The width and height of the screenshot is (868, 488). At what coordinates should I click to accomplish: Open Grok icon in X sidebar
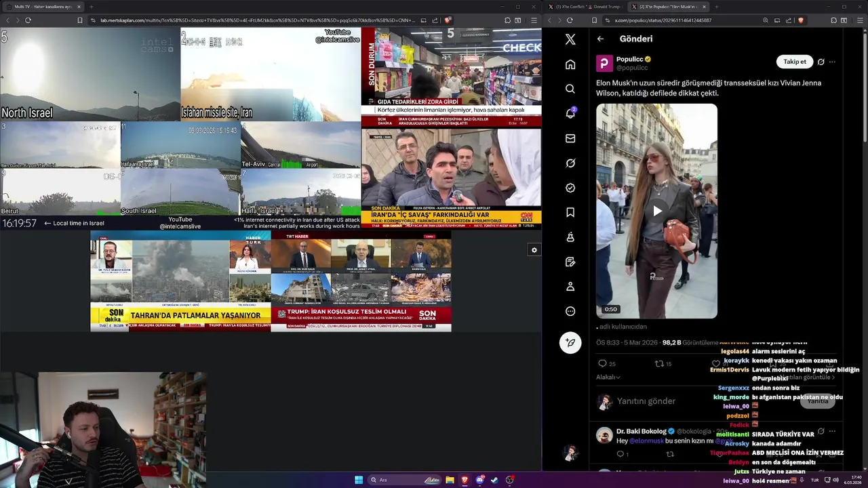click(570, 163)
